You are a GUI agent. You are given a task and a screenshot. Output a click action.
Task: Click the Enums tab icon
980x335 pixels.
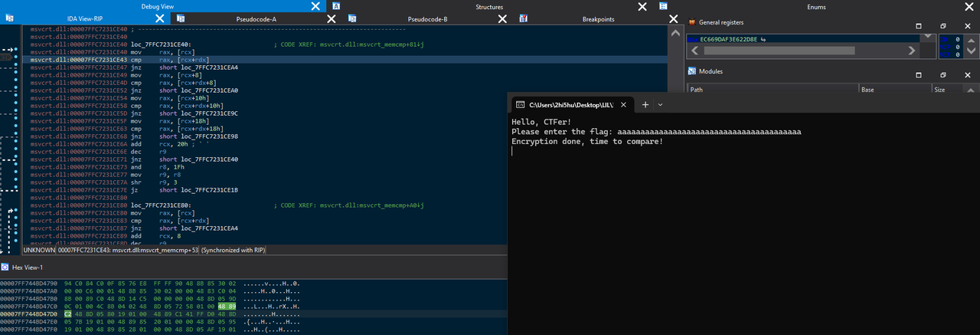click(x=663, y=6)
